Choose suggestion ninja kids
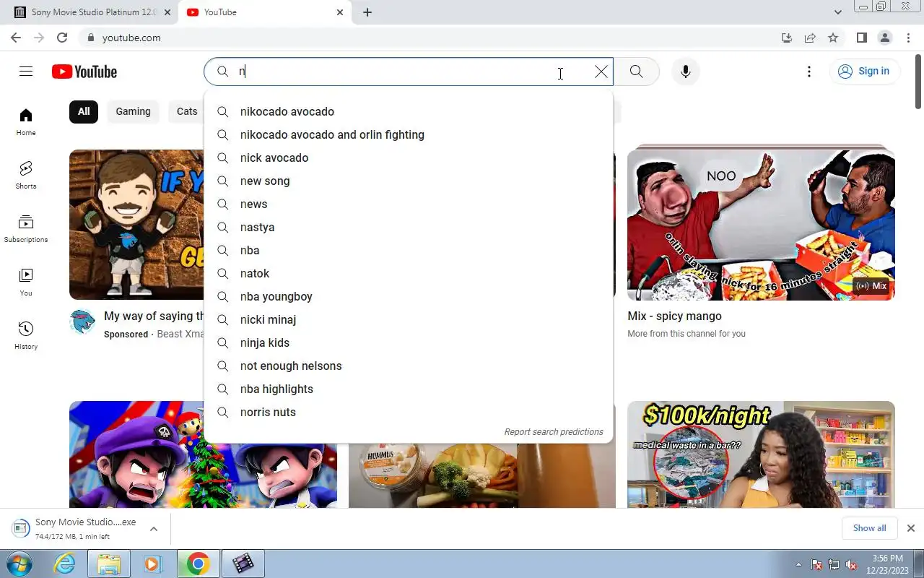924x578 pixels. click(x=409, y=342)
